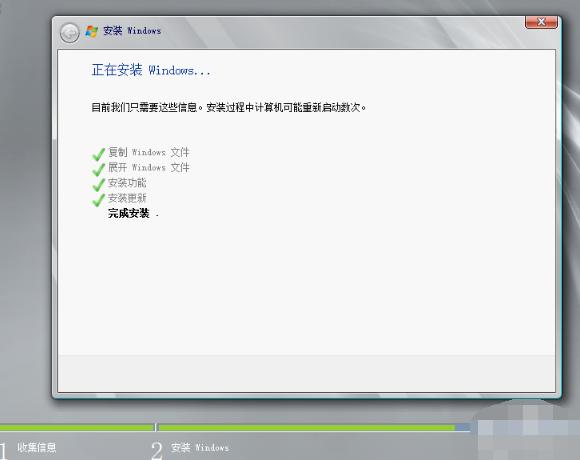Image resolution: width=580 pixels, height=460 pixels.
Task: Click the green checkmark beside 安装更新
Action: click(x=99, y=200)
